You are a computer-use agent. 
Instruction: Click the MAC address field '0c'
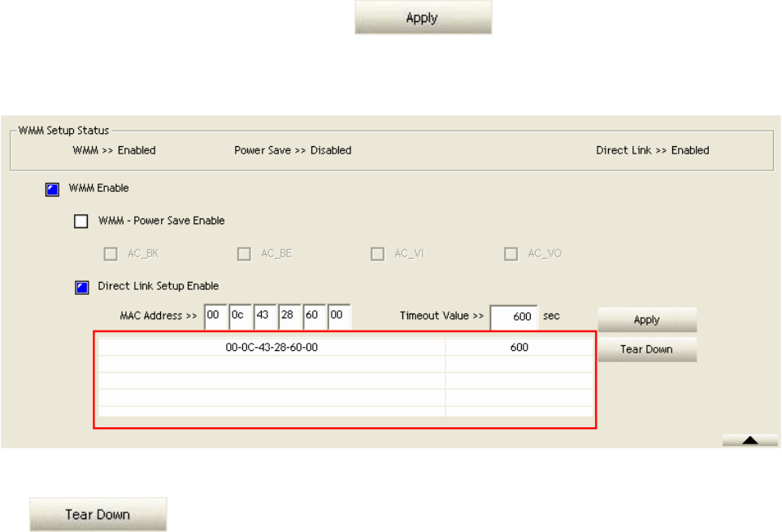[240, 316]
